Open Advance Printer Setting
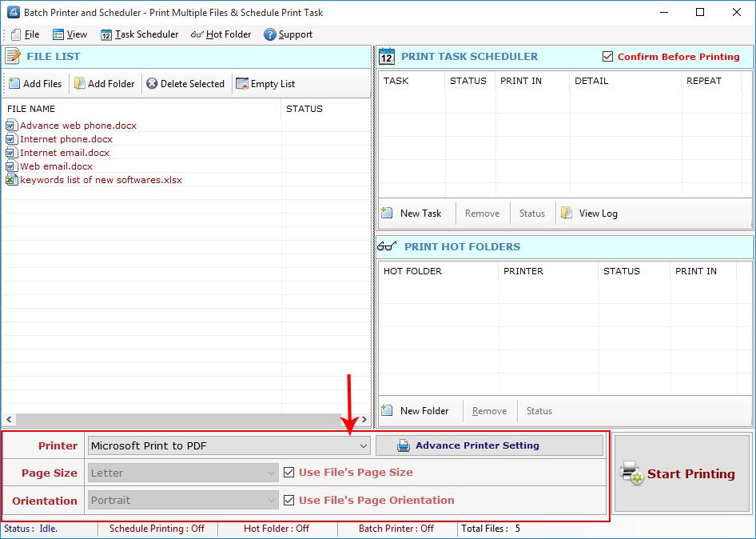756x539 pixels. point(489,445)
